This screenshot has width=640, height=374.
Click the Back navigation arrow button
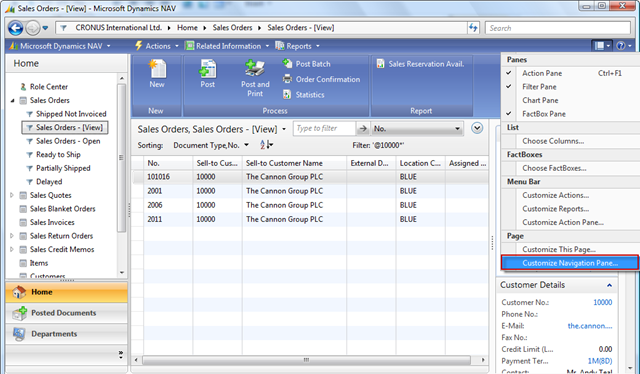16,28
